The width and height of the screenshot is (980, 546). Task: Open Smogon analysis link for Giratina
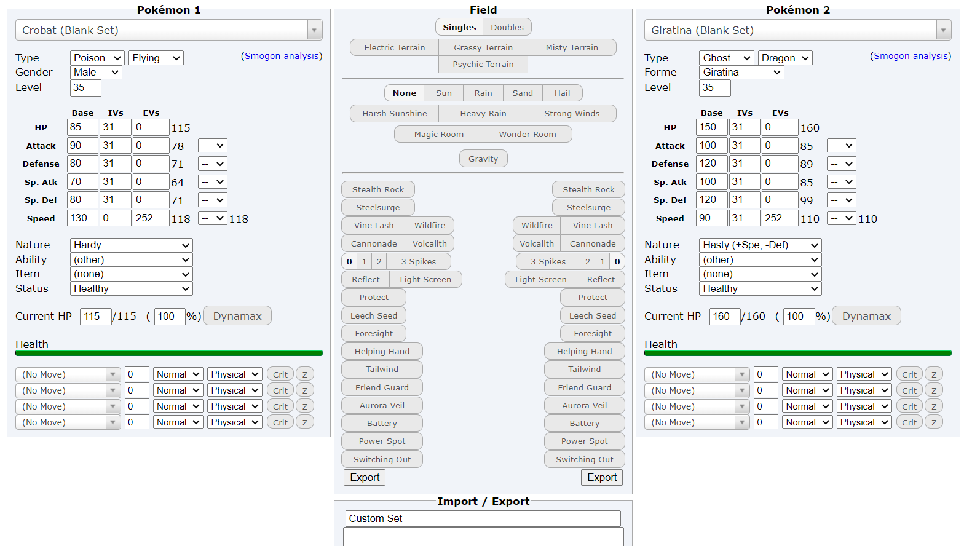911,56
